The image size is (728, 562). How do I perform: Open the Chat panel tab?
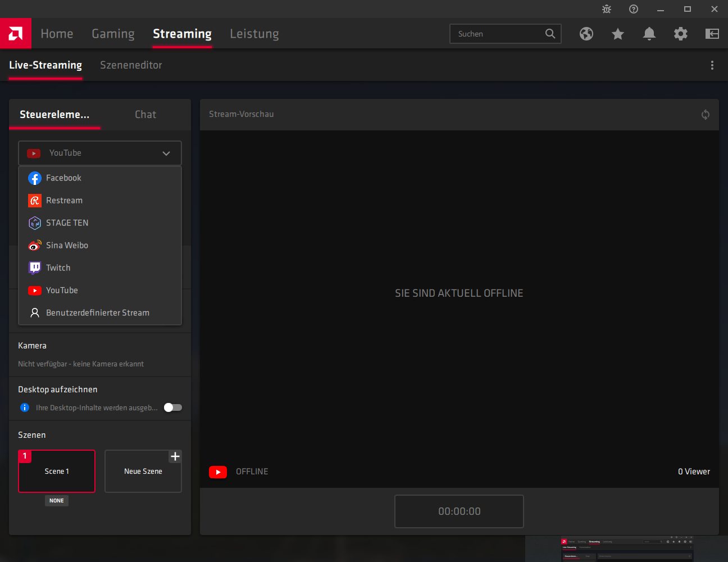pyautogui.click(x=145, y=115)
